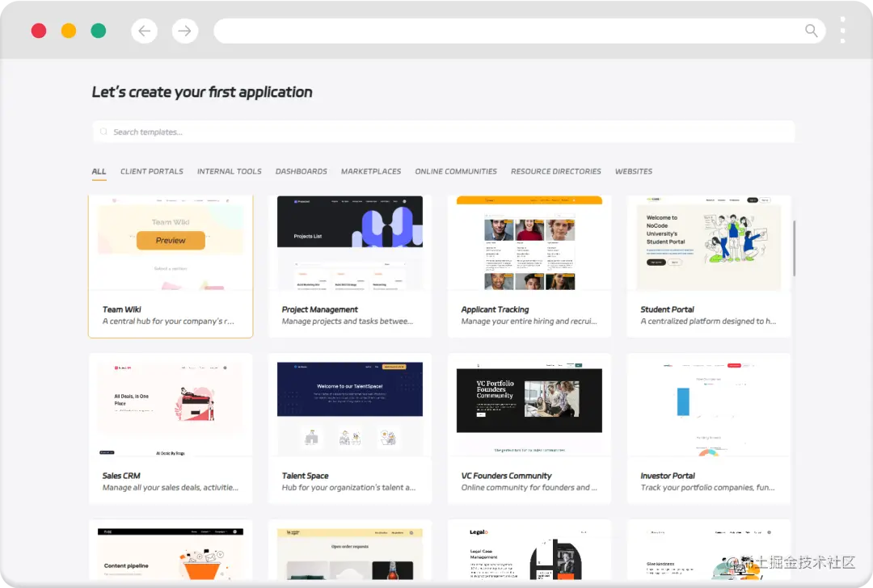Screen dimensions: 873x588
Task: Select the Talent Space template thumbnail
Action: pyautogui.click(x=350, y=409)
